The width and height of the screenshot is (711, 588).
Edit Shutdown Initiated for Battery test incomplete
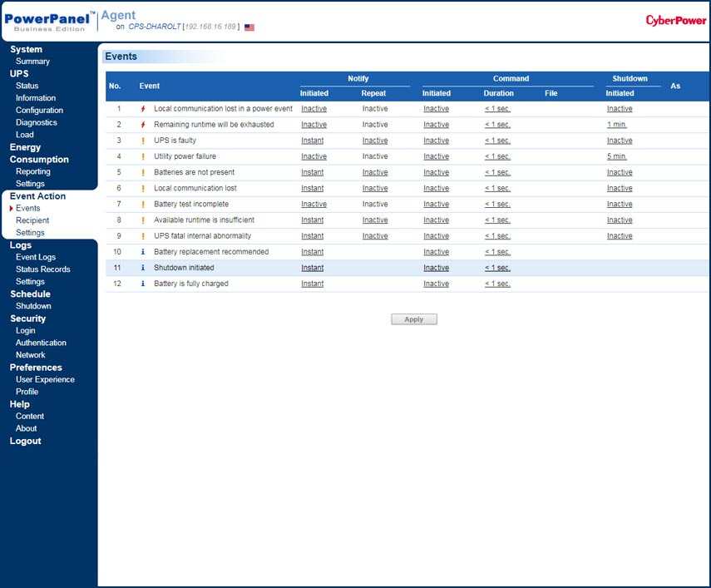(x=620, y=204)
